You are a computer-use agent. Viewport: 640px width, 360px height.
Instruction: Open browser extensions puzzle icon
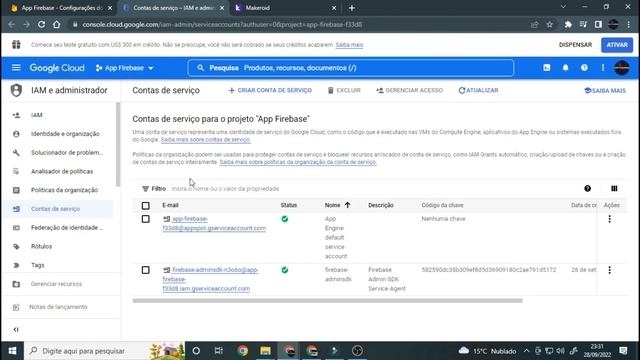(x=568, y=24)
